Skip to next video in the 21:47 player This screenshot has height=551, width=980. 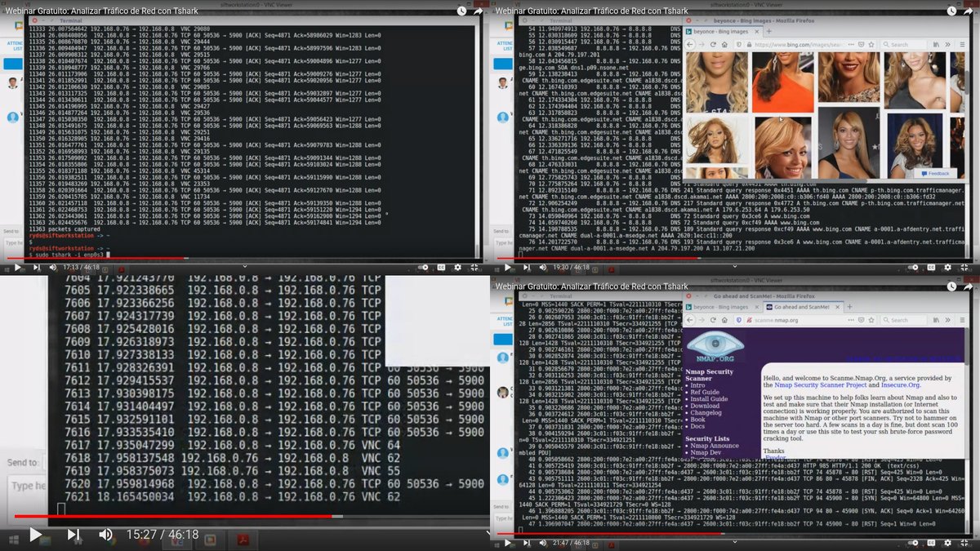pyautogui.click(x=527, y=543)
